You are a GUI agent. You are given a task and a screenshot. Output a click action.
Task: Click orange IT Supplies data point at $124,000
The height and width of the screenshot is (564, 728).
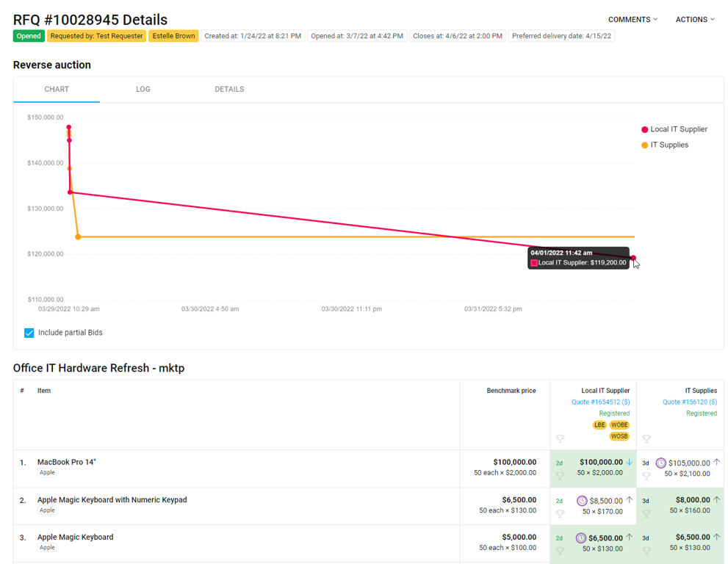pyautogui.click(x=78, y=236)
